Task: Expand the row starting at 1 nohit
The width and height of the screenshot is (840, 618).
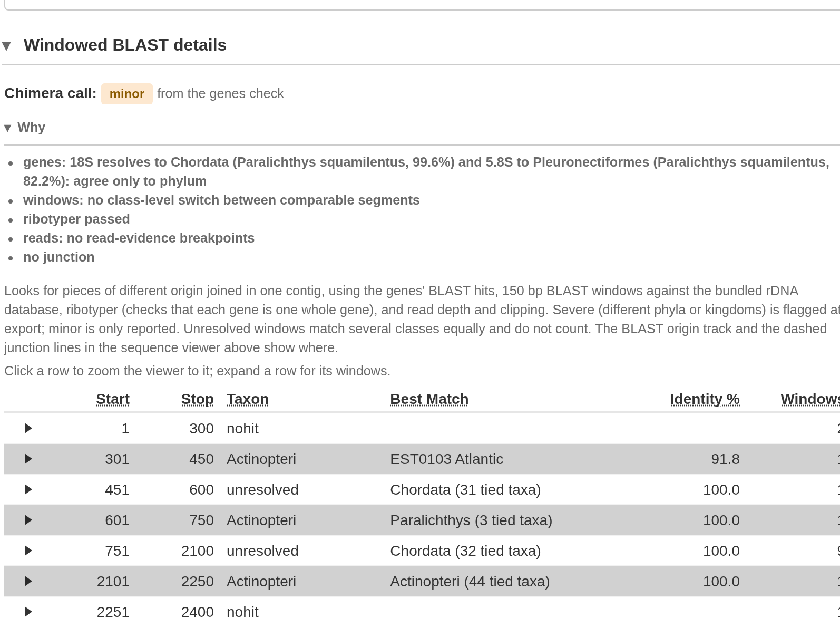Action: tap(28, 428)
